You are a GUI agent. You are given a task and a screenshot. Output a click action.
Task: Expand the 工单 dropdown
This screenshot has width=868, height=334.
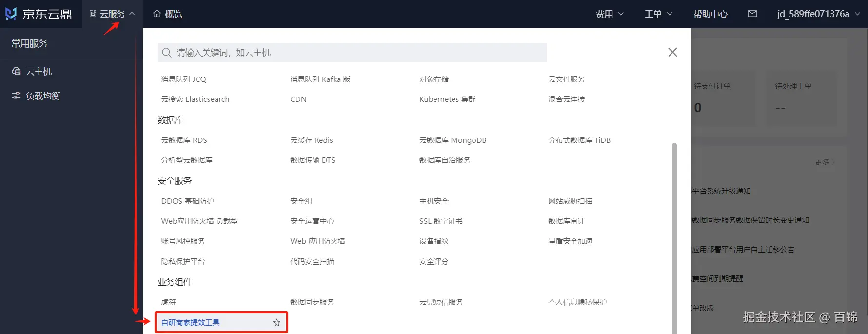658,14
